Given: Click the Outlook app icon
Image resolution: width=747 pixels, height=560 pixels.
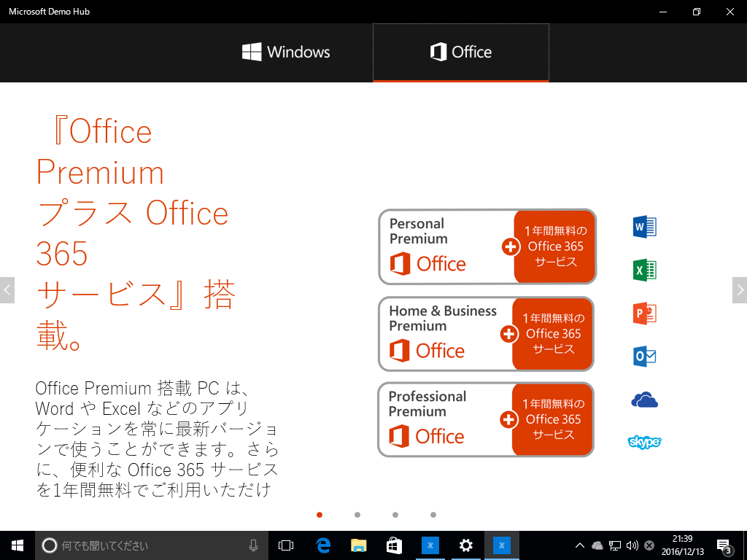Looking at the screenshot, I should click(x=645, y=356).
